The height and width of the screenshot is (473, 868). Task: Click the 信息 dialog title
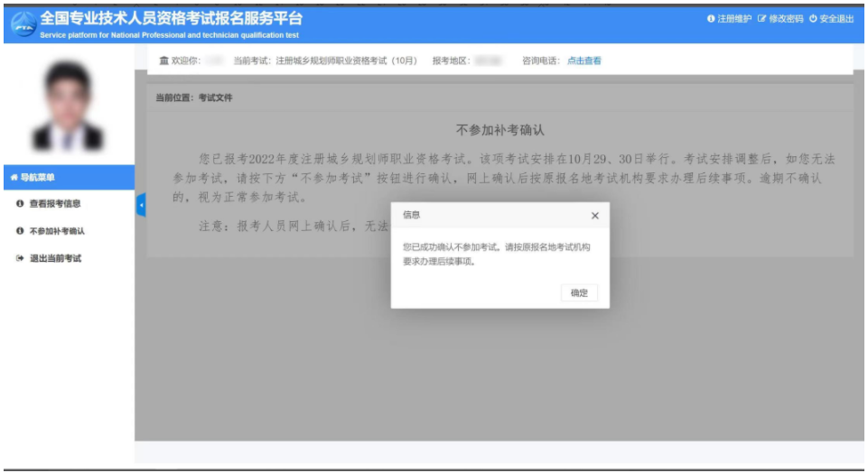pos(411,215)
